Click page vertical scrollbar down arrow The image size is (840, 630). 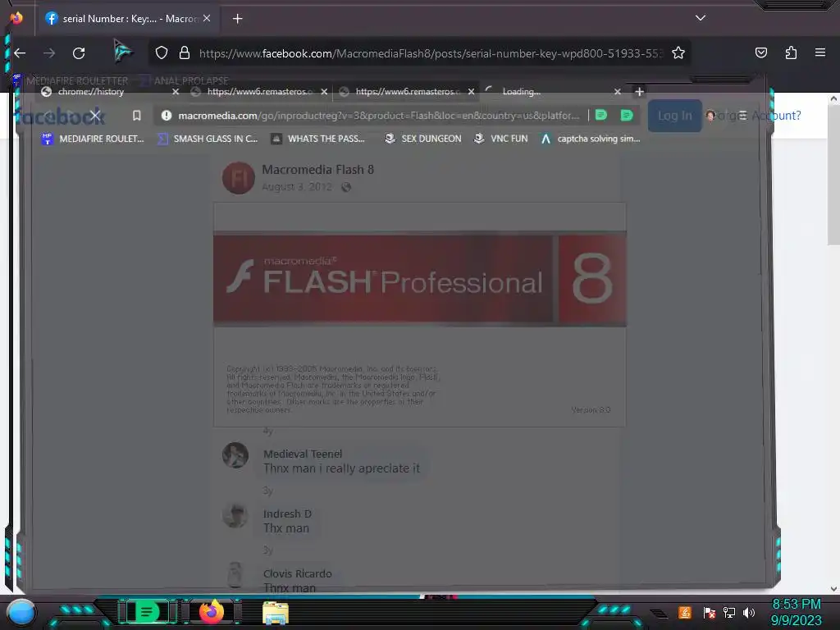[x=833, y=589]
